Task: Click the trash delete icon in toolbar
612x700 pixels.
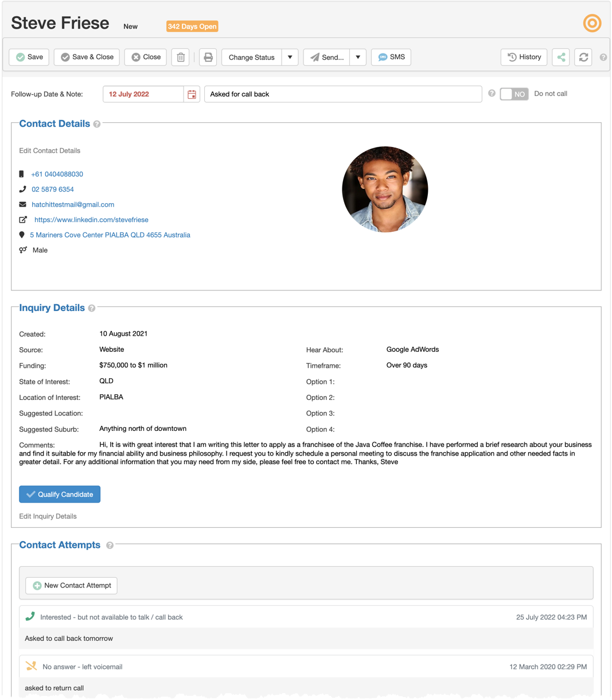Action: (181, 57)
